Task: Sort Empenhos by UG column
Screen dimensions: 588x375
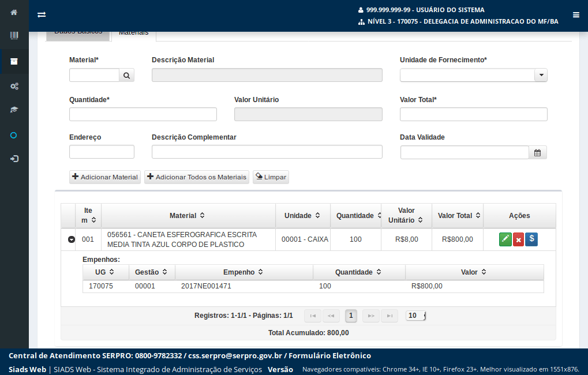Action: 106,272
